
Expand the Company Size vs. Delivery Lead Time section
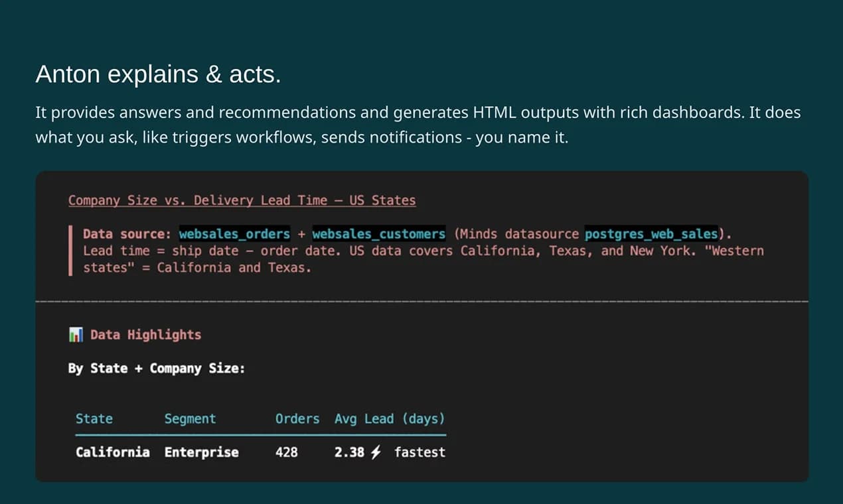tap(242, 200)
